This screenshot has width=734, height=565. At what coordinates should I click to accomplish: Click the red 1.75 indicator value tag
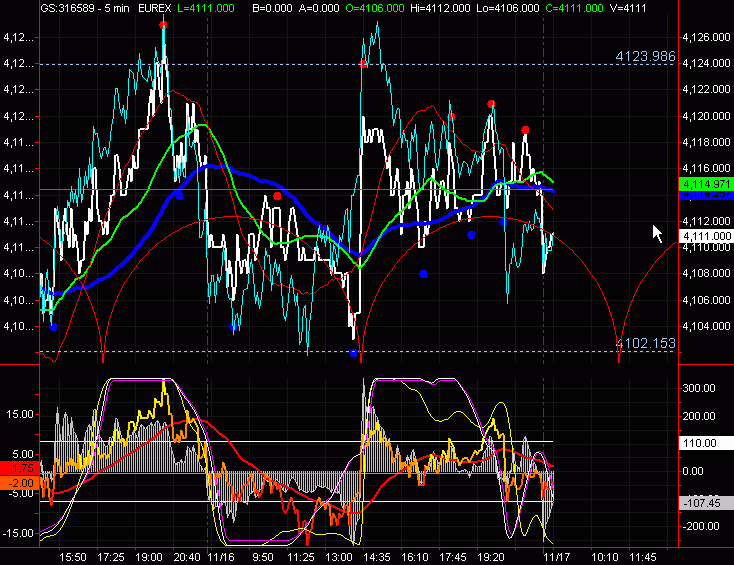tap(18, 468)
